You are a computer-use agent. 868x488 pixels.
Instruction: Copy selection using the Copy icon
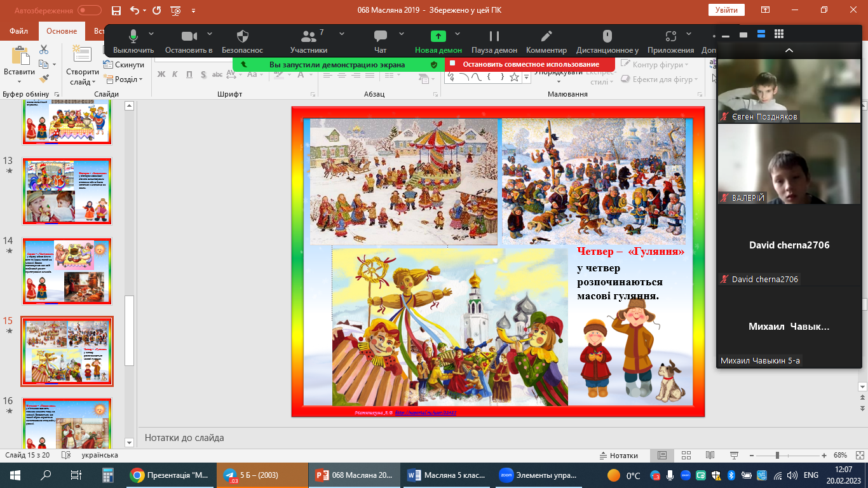tap(44, 64)
